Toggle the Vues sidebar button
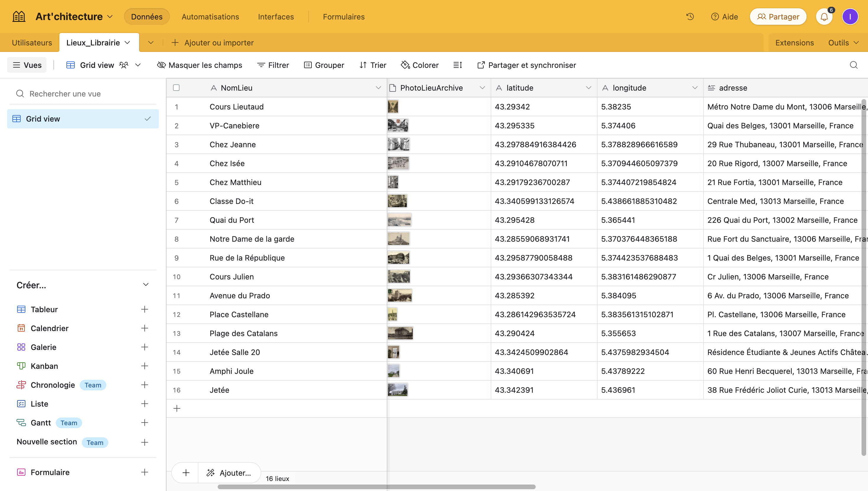This screenshot has height=491, width=868. pos(27,65)
